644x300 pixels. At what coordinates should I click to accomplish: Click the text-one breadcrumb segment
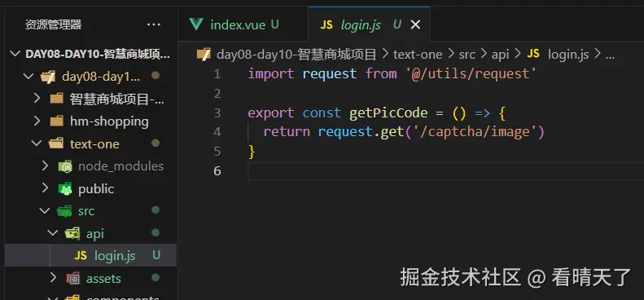coord(418,55)
